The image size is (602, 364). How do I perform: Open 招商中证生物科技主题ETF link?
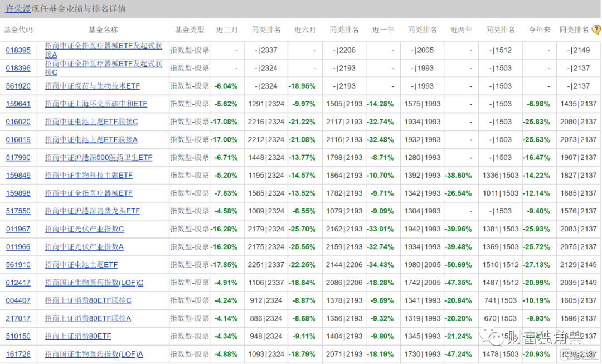pyautogui.click(x=89, y=176)
